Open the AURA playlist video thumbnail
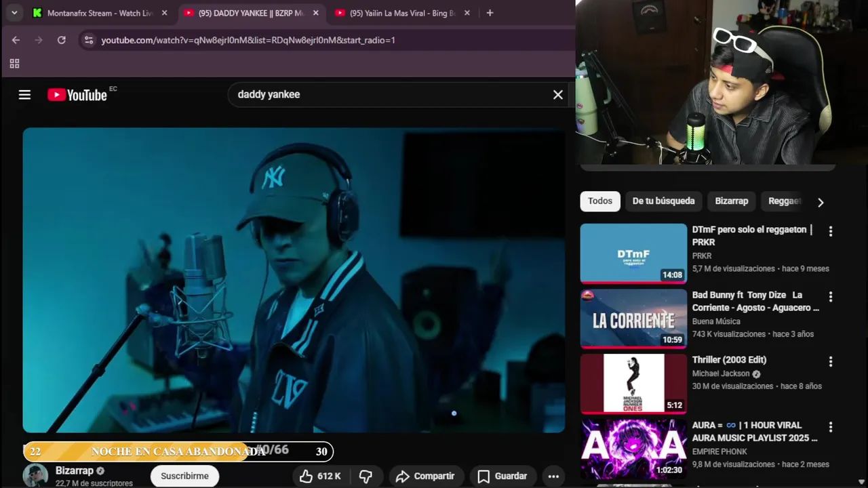The height and width of the screenshot is (488, 868). 633,449
